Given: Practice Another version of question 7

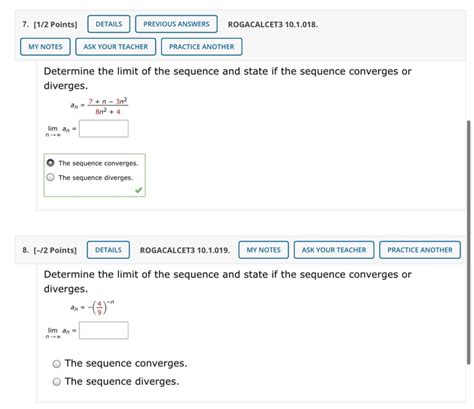Looking at the screenshot, I should [x=202, y=47].
